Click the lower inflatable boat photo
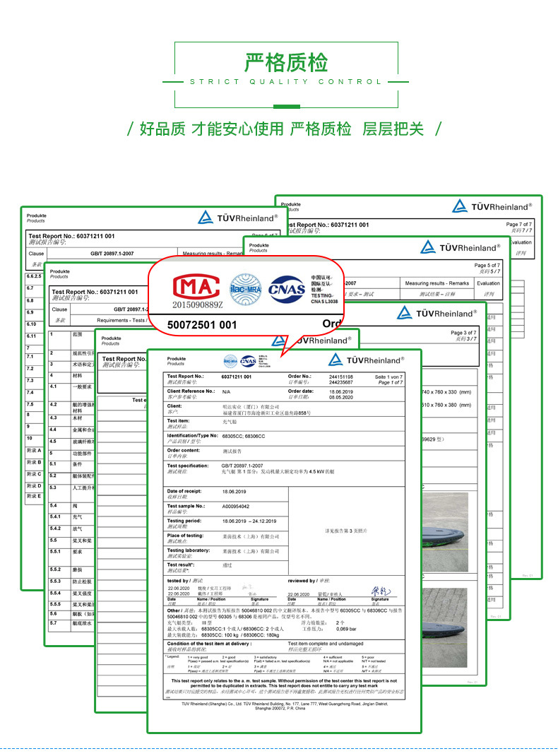Viewport: 558px width, 756px height. point(445,627)
